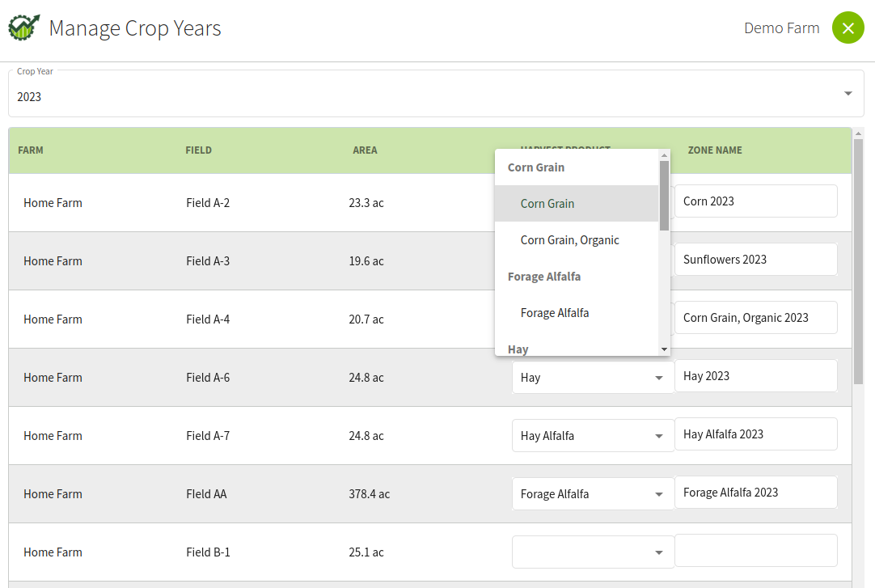Screen dimensions: 875x588
Task: Edit the Hay Alfalfa 2023 zone name
Action: click(755, 434)
